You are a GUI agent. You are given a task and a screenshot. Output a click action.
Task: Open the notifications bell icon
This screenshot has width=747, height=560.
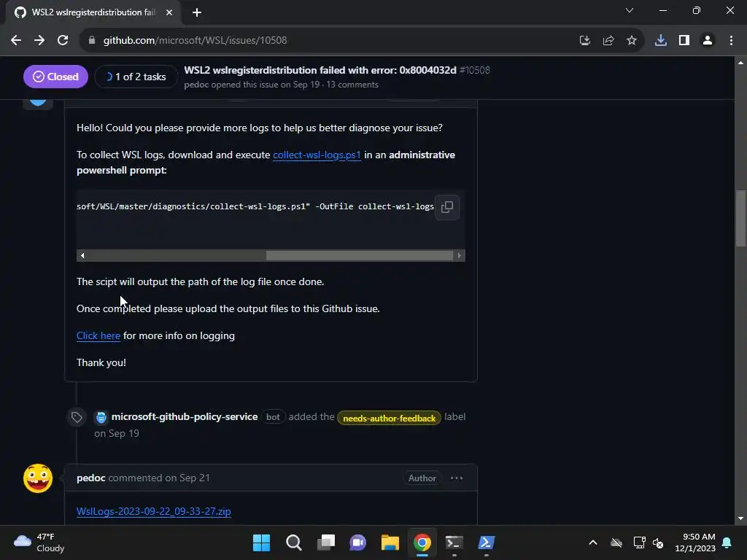[727, 542]
